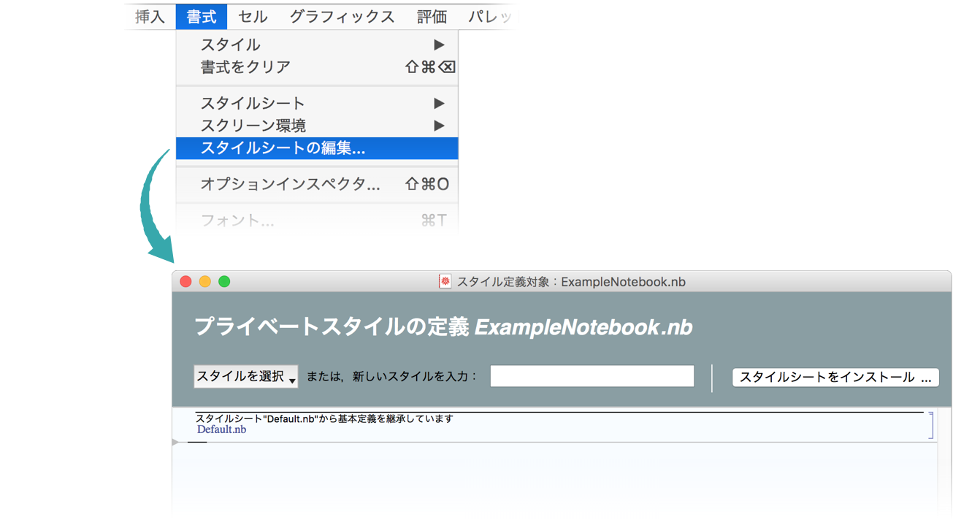Maximize the style definition window with the green button
The height and width of the screenshot is (528, 980).
pyautogui.click(x=224, y=281)
